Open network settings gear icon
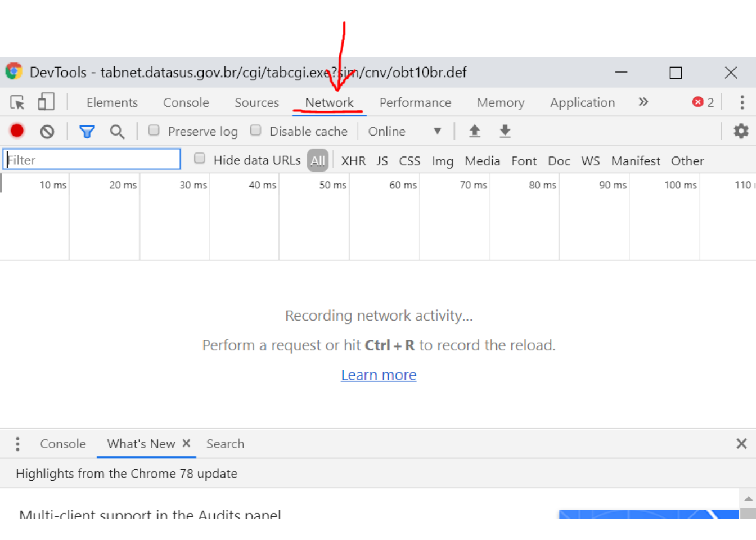This screenshot has width=756, height=540. [x=741, y=131]
